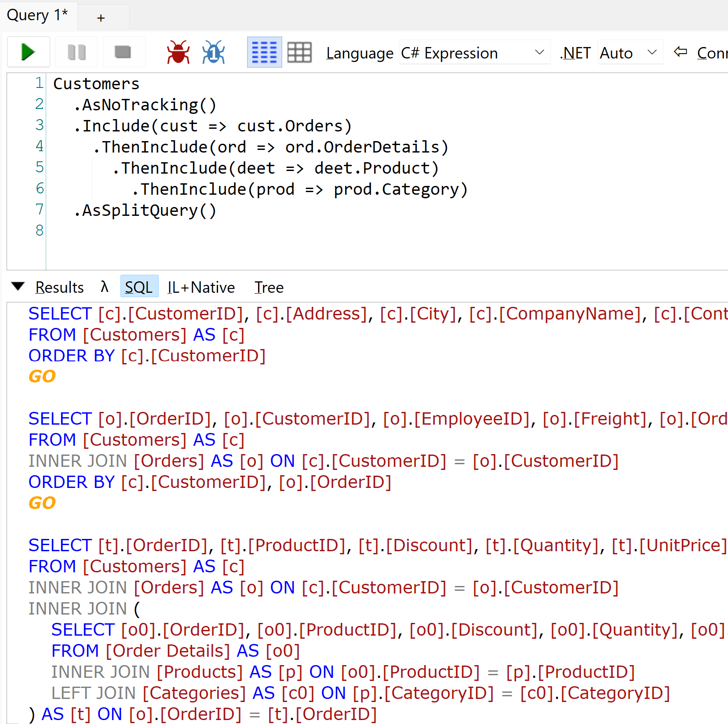This screenshot has width=728, height=724.
Task: Collapse the results panel triangle
Action: (18, 287)
